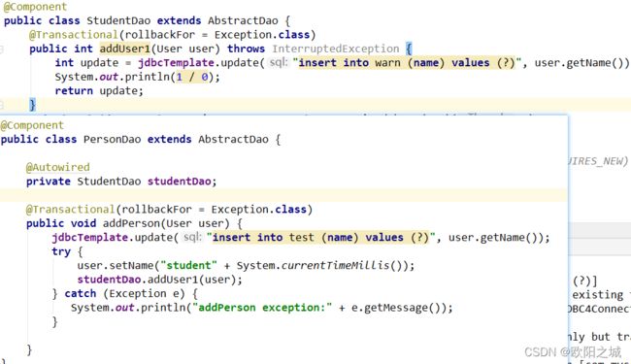Click StudentDao in the top class declaration

coord(118,20)
